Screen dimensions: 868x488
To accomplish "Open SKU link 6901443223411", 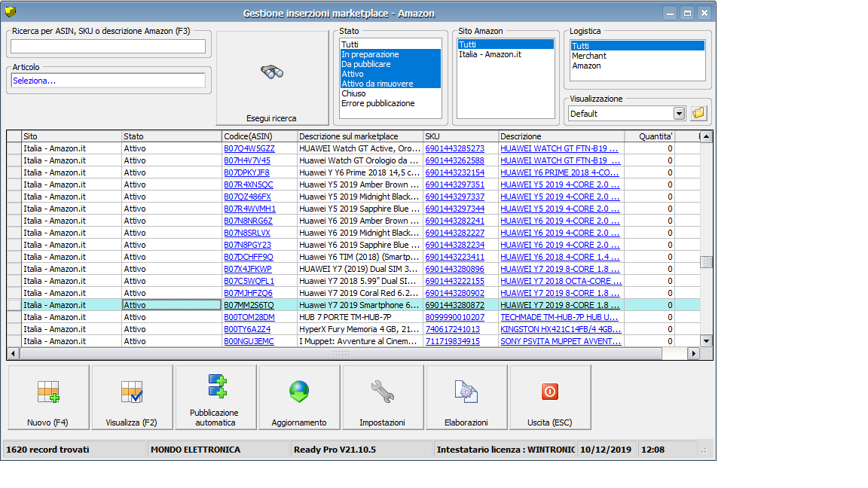I will [454, 257].
